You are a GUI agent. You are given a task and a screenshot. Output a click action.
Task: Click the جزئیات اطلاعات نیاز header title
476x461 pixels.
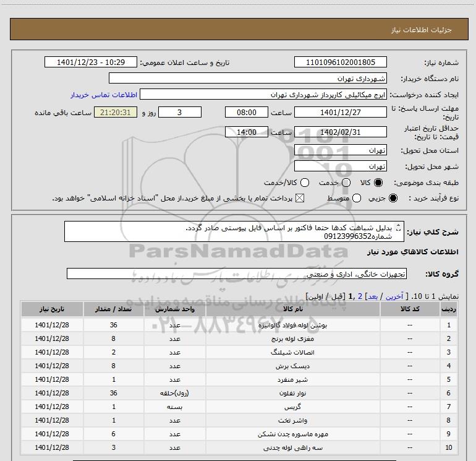click(422, 30)
